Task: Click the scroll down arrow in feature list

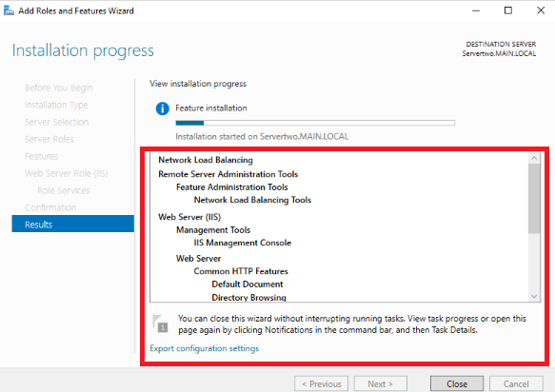Action: pyautogui.click(x=534, y=297)
